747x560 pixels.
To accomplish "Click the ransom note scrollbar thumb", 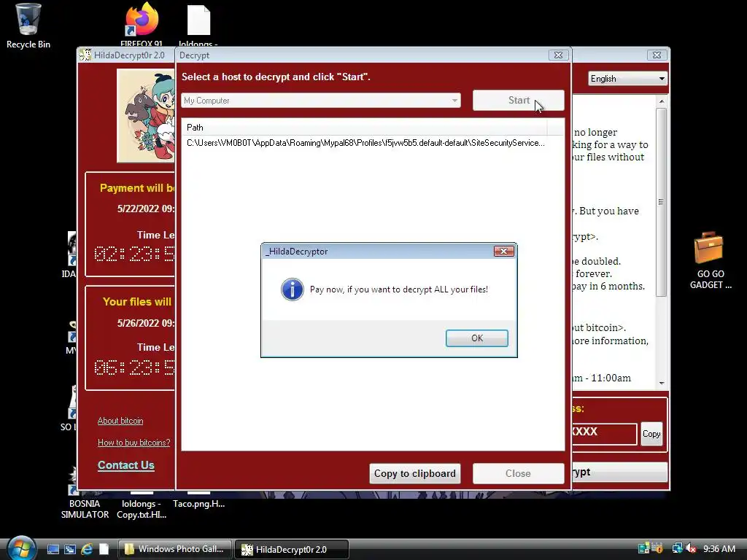I will tap(661, 202).
